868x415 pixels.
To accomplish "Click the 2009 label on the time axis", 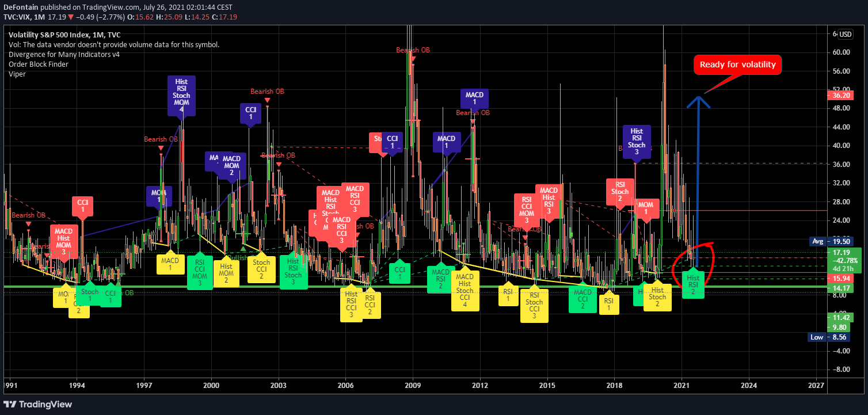I will pyautogui.click(x=413, y=384).
